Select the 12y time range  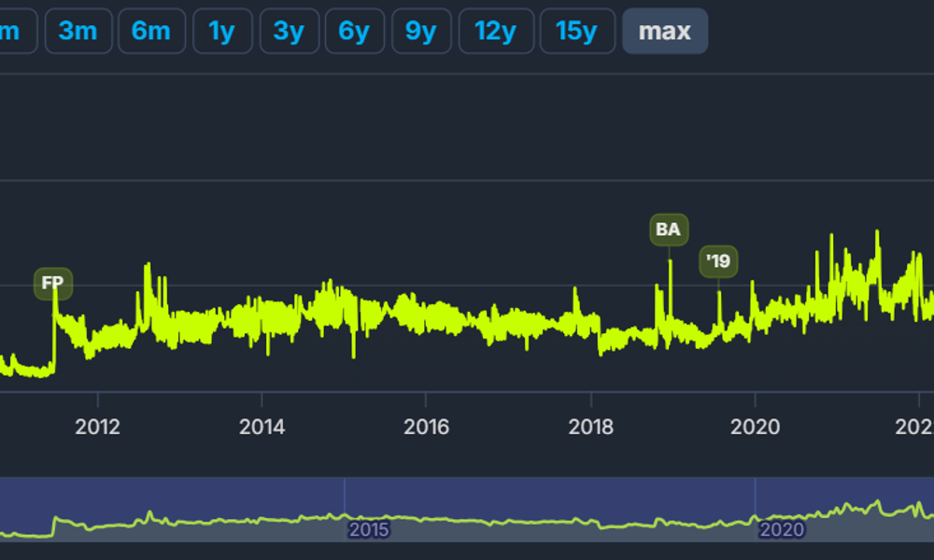[x=496, y=32]
